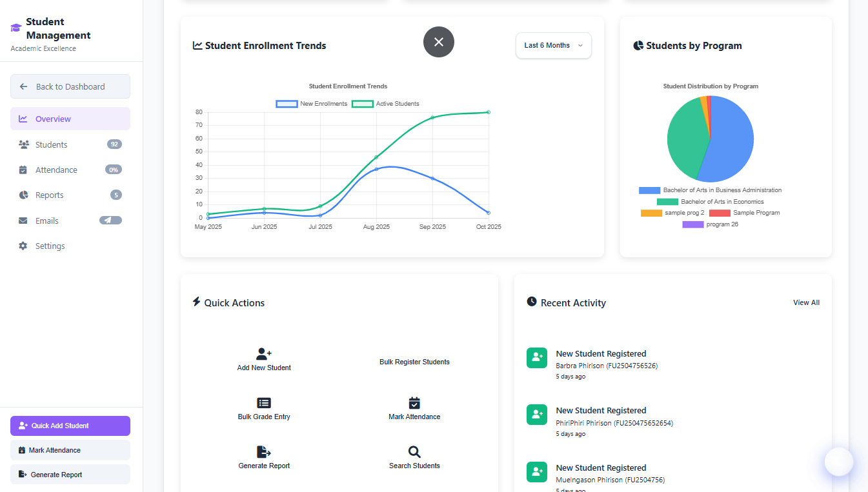Click the green icon beside Barbra Phirison

(537, 358)
